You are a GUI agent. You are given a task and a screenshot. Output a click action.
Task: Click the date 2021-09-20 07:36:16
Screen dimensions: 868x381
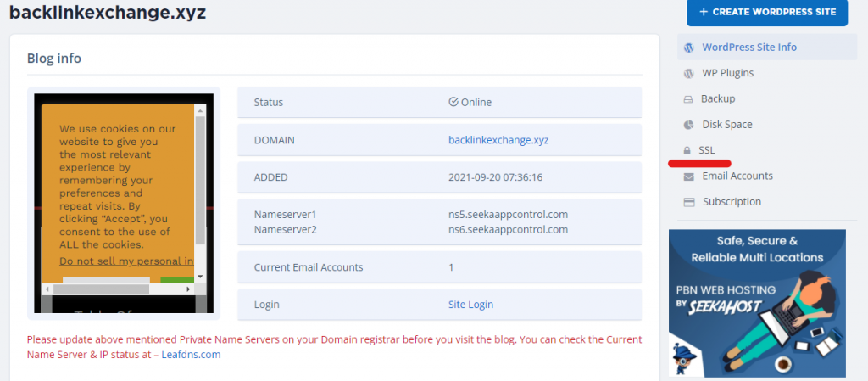pos(495,177)
